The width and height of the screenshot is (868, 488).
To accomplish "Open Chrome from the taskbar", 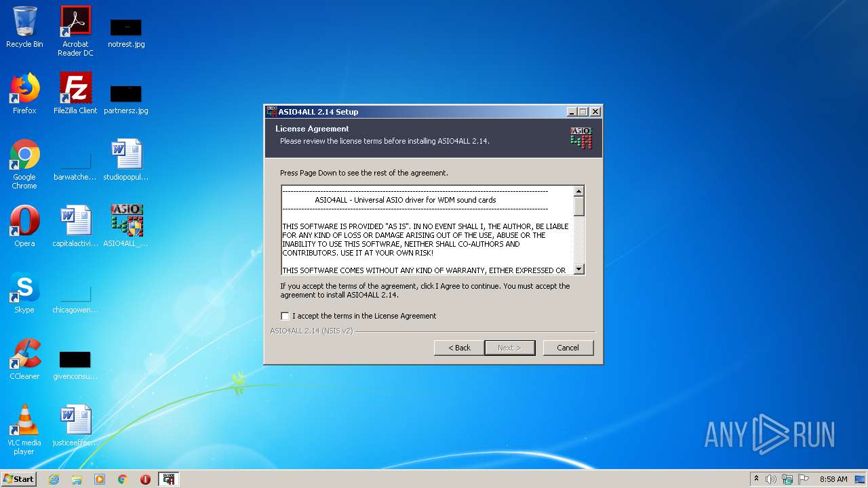I will tap(123, 479).
